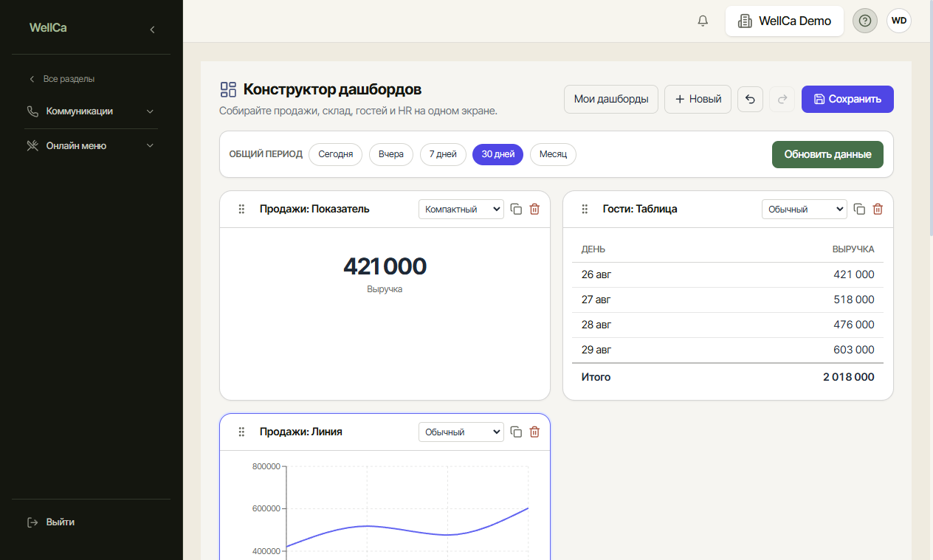Click Выйти to log out
The width and height of the screenshot is (933, 560).
pyautogui.click(x=51, y=522)
